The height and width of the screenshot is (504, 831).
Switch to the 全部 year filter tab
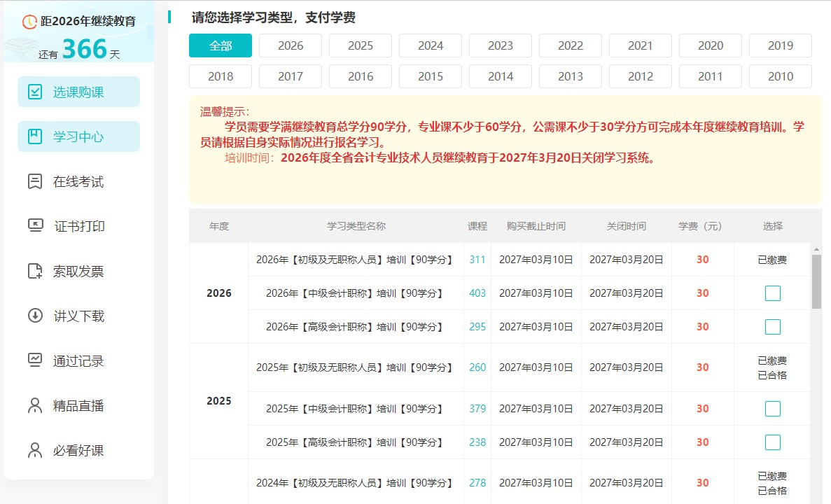pyautogui.click(x=221, y=45)
